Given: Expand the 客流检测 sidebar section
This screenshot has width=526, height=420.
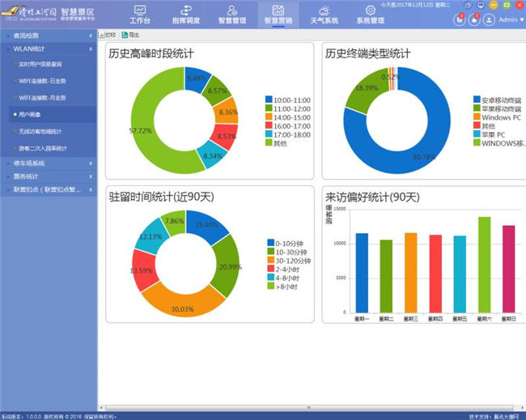Looking at the screenshot, I should (x=47, y=36).
